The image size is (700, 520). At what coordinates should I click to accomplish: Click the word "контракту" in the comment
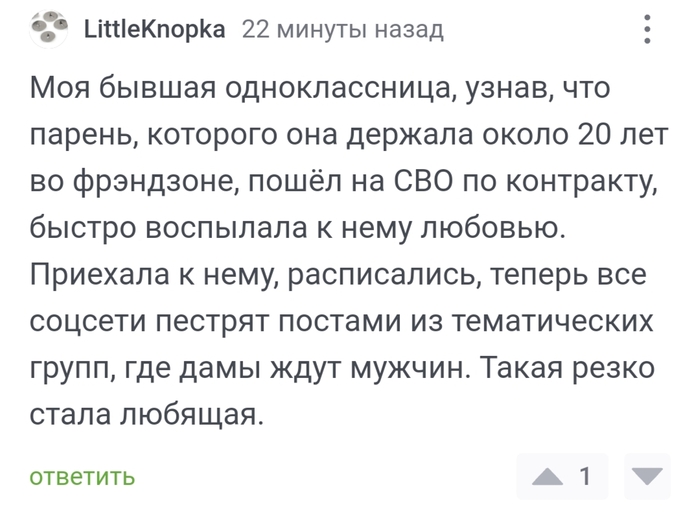click(x=583, y=183)
